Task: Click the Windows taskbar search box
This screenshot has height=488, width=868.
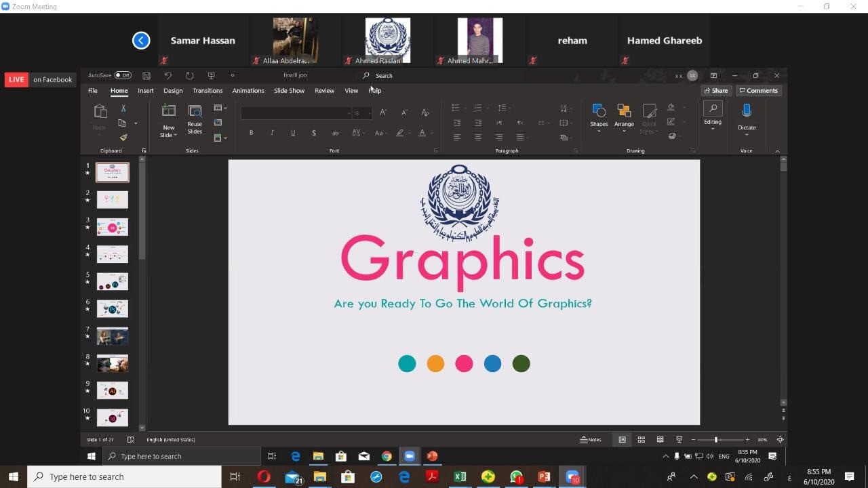Action: pyautogui.click(x=124, y=476)
